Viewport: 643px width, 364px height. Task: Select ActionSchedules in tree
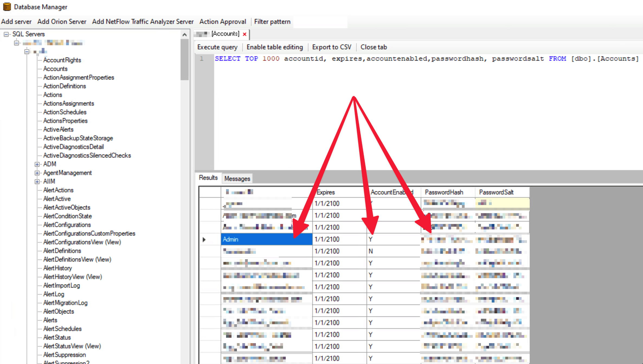65,112
